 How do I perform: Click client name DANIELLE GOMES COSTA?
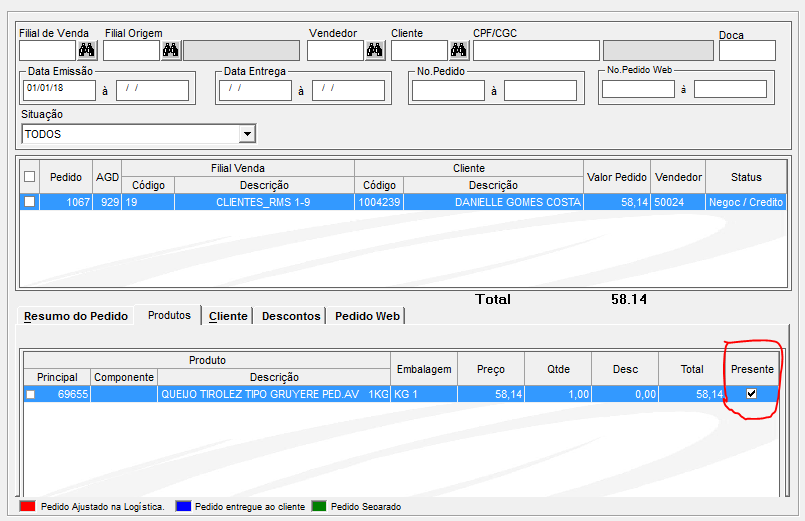click(493, 202)
